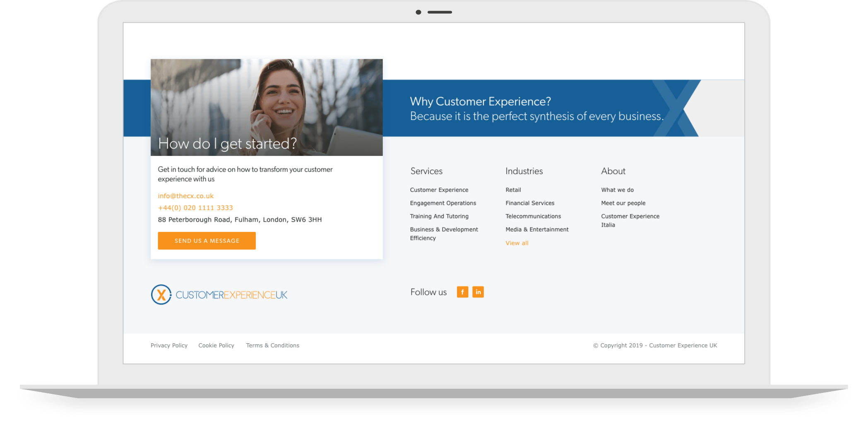Click the Services column heading
This screenshot has width=868, height=424.
point(426,171)
